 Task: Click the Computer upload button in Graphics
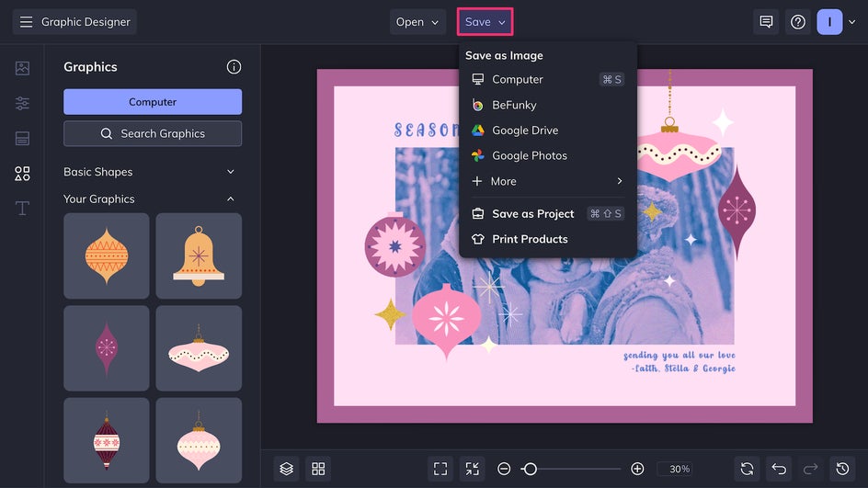pyautogui.click(x=153, y=102)
